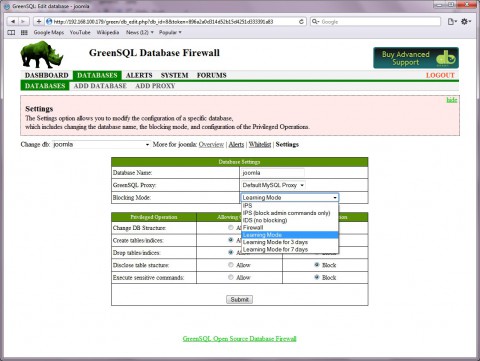Choose IPS blocking mode option

(290, 206)
